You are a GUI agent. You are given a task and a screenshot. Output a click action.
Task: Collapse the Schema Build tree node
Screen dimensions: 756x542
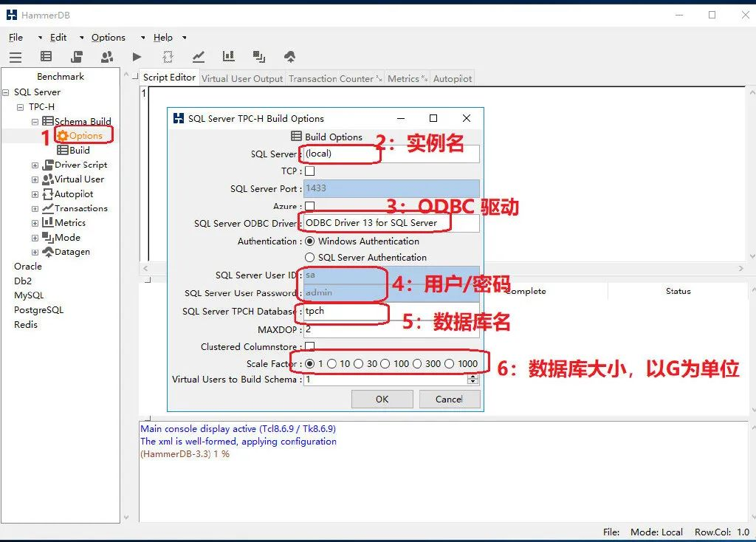coord(35,122)
